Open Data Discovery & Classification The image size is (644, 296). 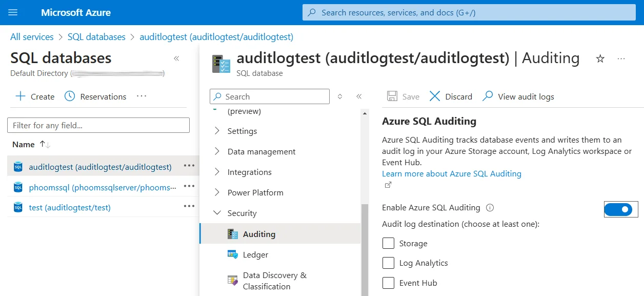[x=274, y=281]
